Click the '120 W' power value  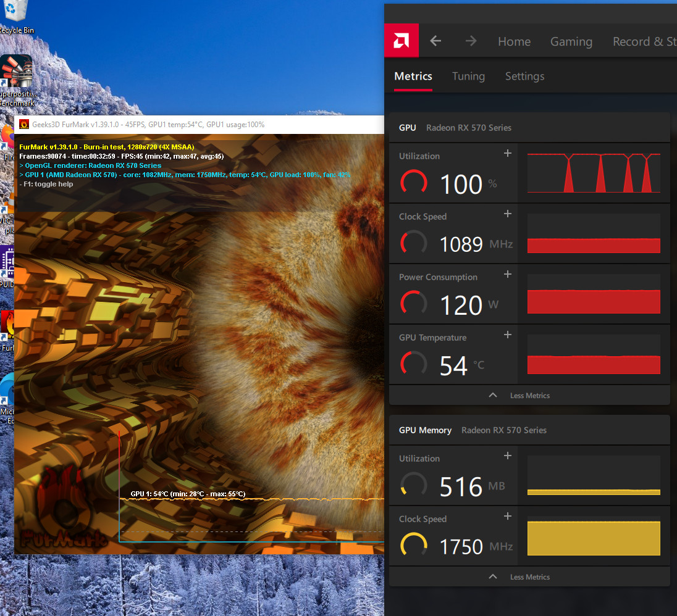click(469, 305)
